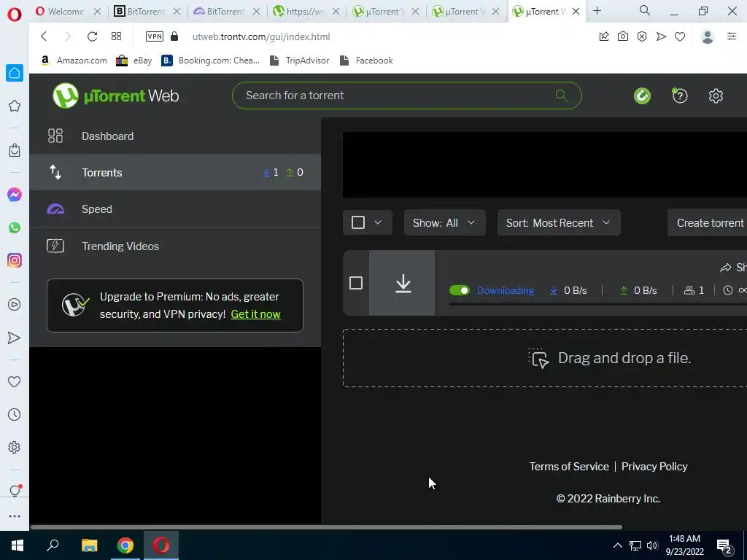Take a snapshot with camera icon
Screen dimensions: 747x560
pos(623,36)
